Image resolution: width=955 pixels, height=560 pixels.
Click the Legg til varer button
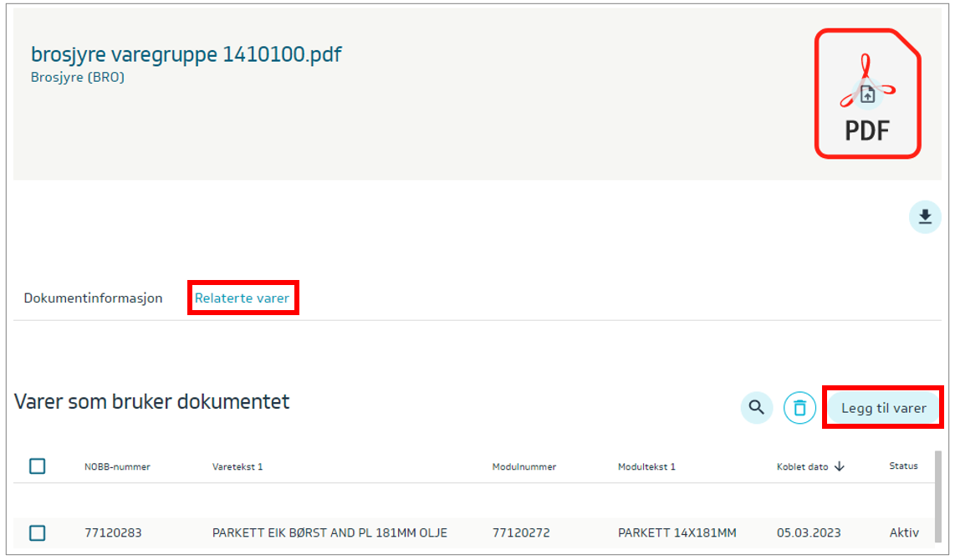click(x=883, y=408)
